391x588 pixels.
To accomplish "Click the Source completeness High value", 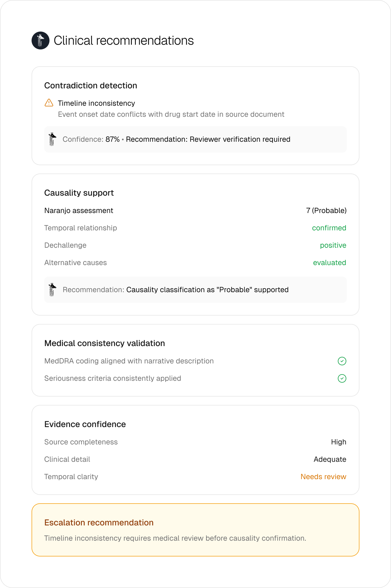I will (339, 442).
